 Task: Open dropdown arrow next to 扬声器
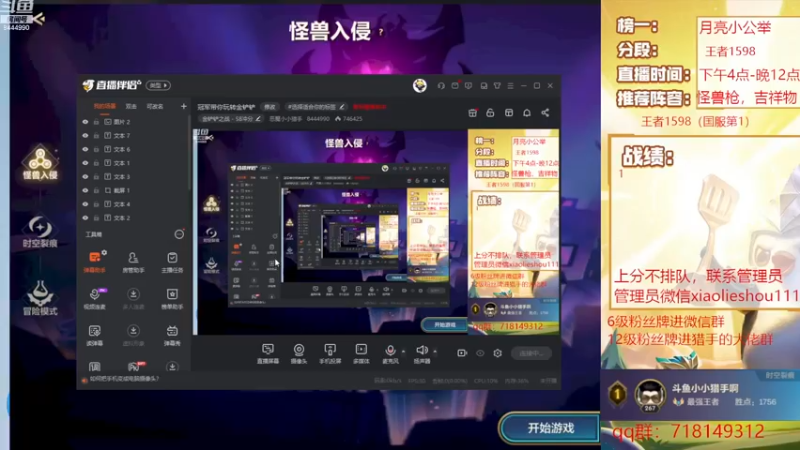[435, 351]
